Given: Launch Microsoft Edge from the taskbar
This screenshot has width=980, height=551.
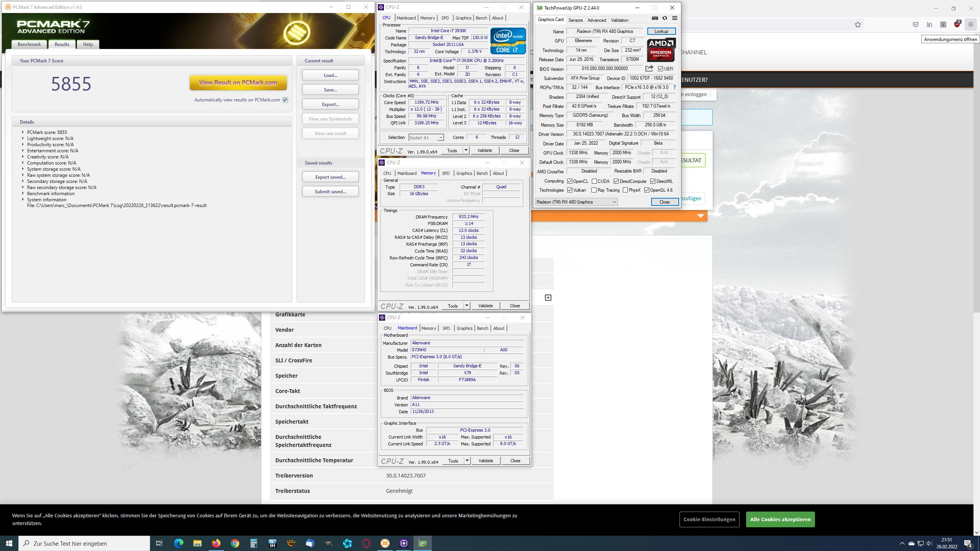Looking at the screenshot, I should click(x=178, y=543).
